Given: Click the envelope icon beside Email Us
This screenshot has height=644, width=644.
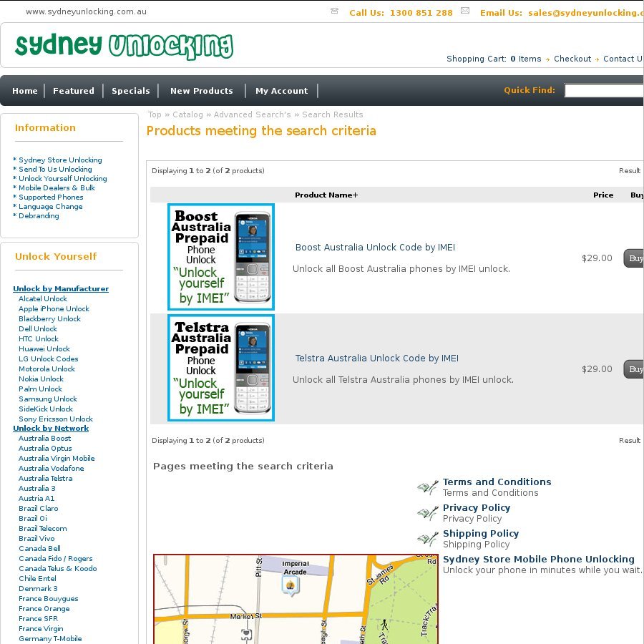Looking at the screenshot, I should [465, 11].
